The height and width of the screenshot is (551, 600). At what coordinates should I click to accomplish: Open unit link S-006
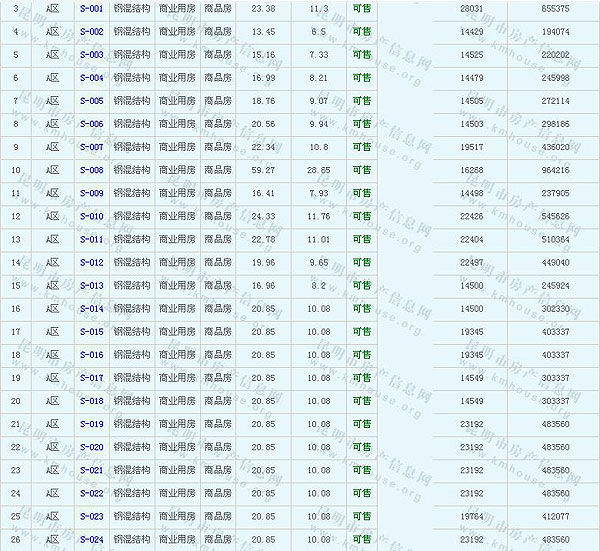[x=91, y=124]
